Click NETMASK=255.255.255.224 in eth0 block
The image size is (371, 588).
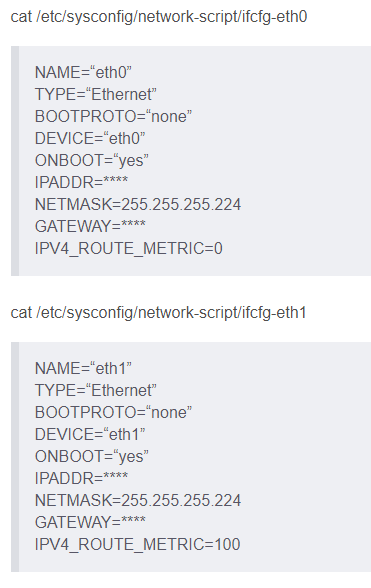click(138, 204)
